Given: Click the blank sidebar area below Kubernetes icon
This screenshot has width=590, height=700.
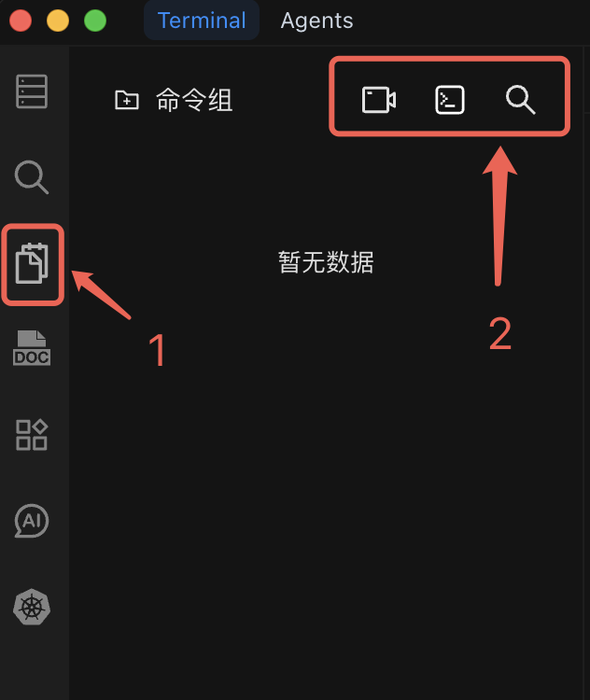Looking at the screenshot, I should click(35, 663).
